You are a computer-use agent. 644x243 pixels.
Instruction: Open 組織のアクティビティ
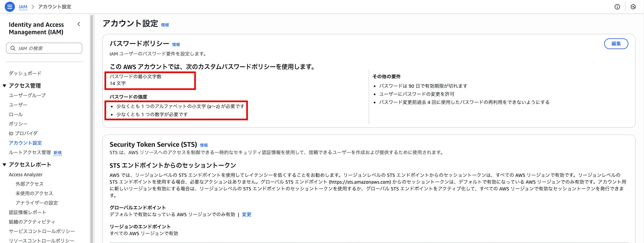tap(32, 222)
